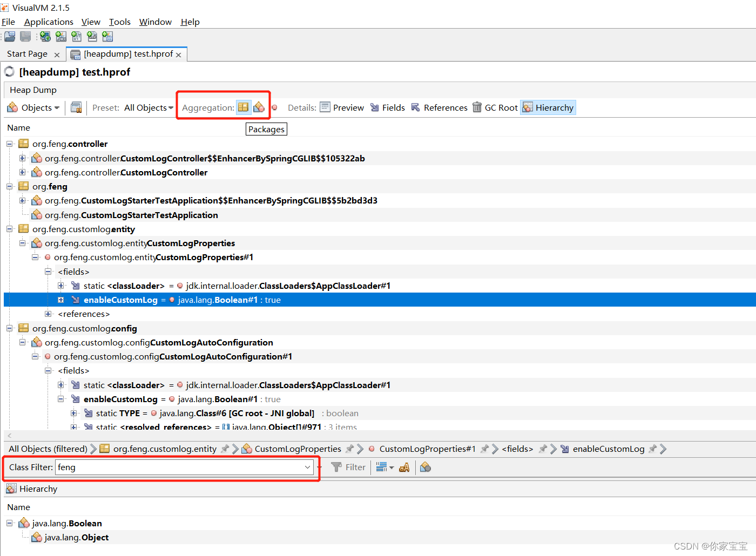
Task: Open the Objects view dropdown
Action: tap(33, 107)
